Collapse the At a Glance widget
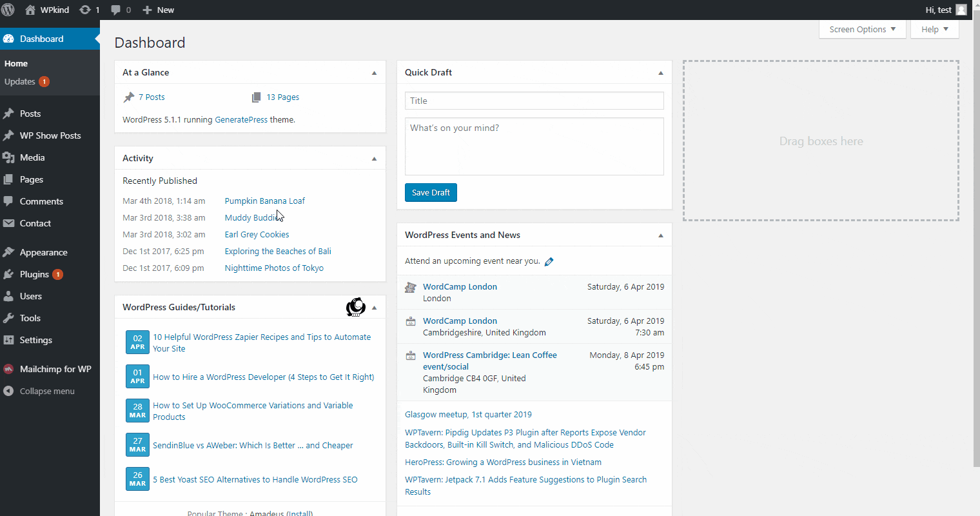Image resolution: width=980 pixels, height=516 pixels. pyautogui.click(x=374, y=73)
